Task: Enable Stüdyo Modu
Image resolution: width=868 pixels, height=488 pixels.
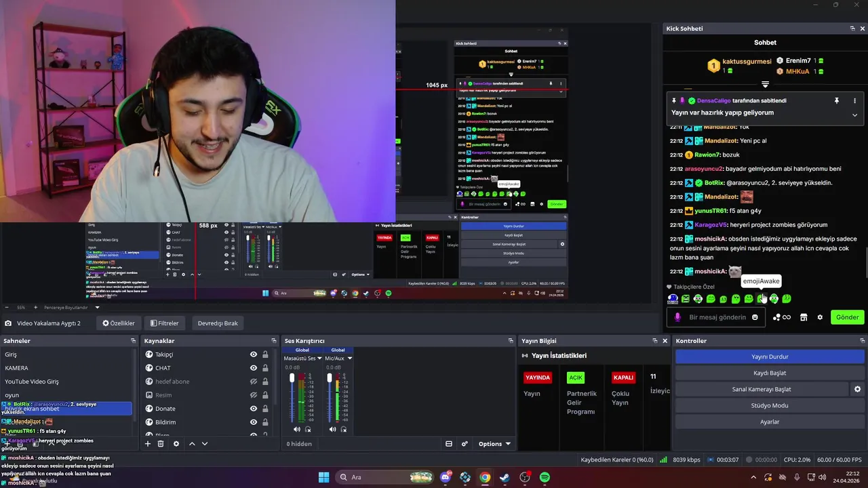Action: (x=770, y=405)
